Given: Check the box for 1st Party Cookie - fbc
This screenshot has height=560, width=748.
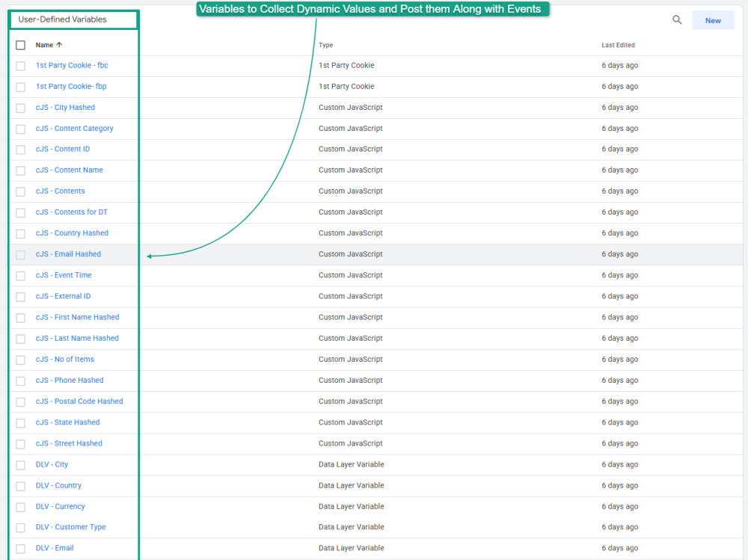Looking at the screenshot, I should pyautogui.click(x=20, y=67).
